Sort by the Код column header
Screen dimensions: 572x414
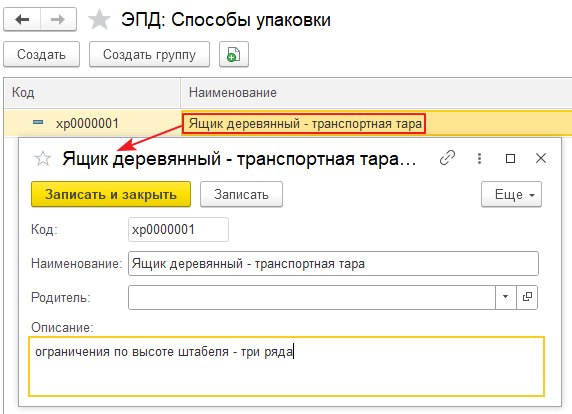[x=92, y=93]
